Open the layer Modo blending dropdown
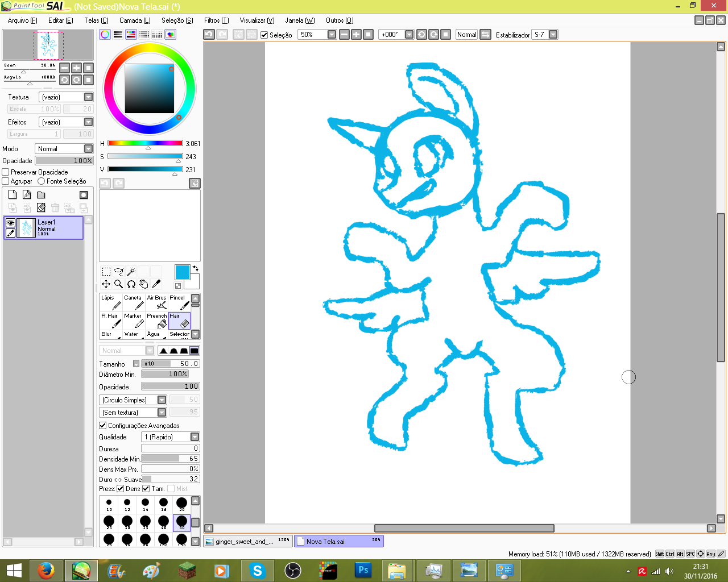This screenshot has width=728, height=582. (64, 149)
